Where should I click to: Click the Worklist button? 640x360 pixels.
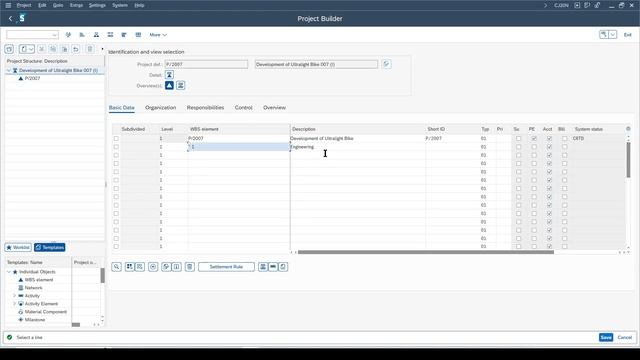[18, 247]
